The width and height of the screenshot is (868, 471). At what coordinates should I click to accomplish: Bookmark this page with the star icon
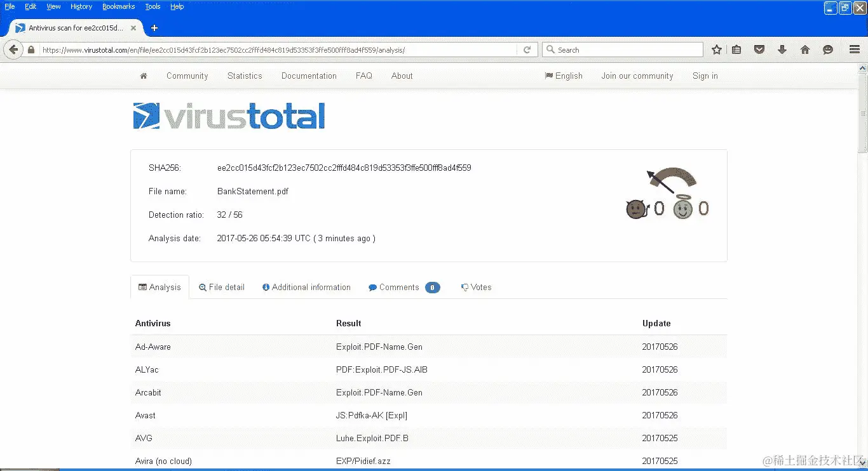(717, 50)
